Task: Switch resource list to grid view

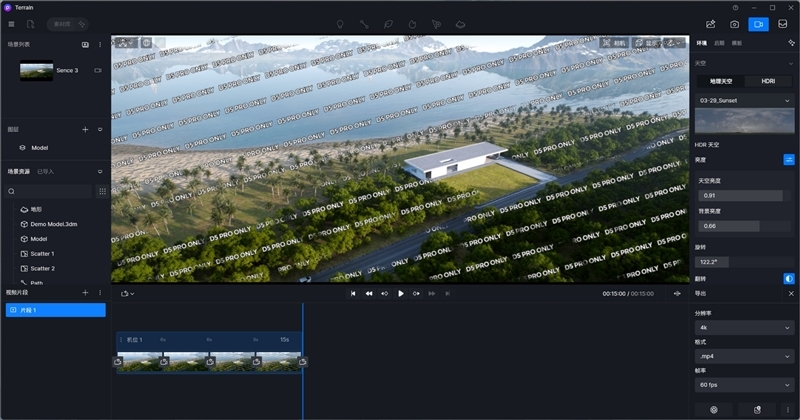Action: click(103, 191)
